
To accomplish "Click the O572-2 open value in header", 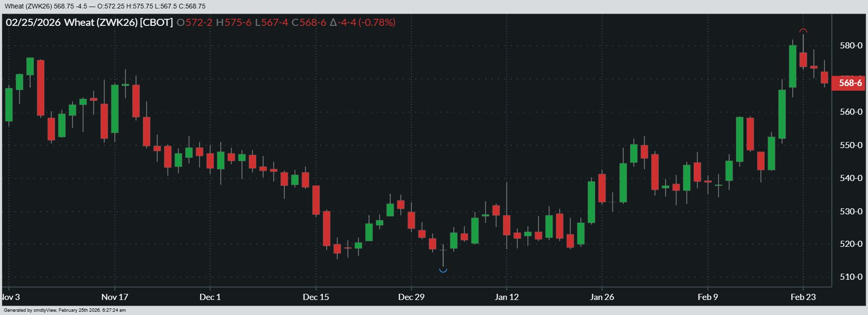I will coord(194,23).
